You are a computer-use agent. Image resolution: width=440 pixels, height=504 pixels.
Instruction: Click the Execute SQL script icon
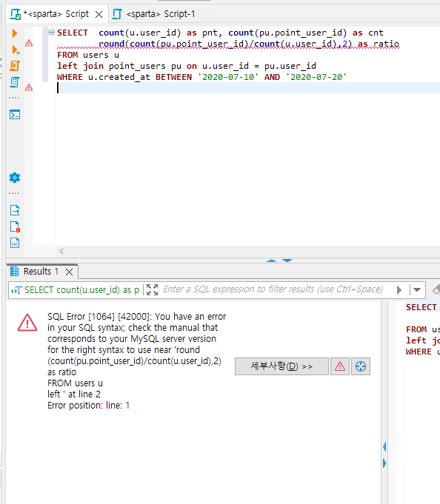pyautogui.click(x=15, y=66)
